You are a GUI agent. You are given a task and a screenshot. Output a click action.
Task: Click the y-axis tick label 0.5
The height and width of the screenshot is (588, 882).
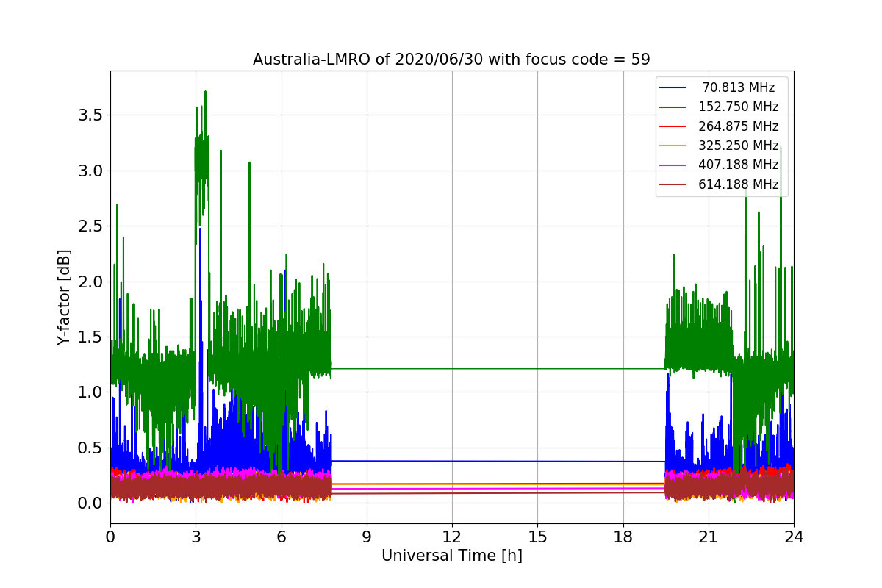(x=90, y=448)
